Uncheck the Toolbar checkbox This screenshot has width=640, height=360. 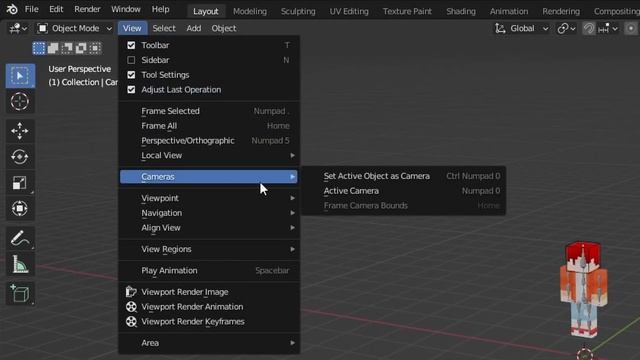[131, 45]
